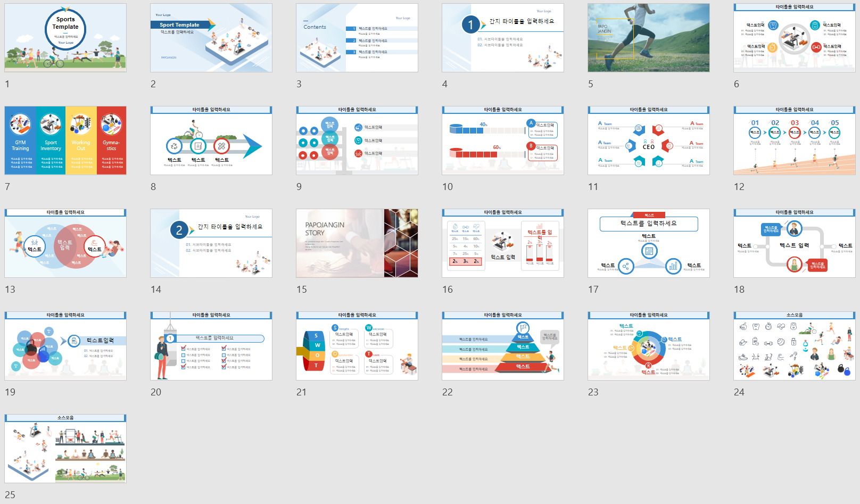
Task: Click the slide number label 6
Action: click(737, 84)
